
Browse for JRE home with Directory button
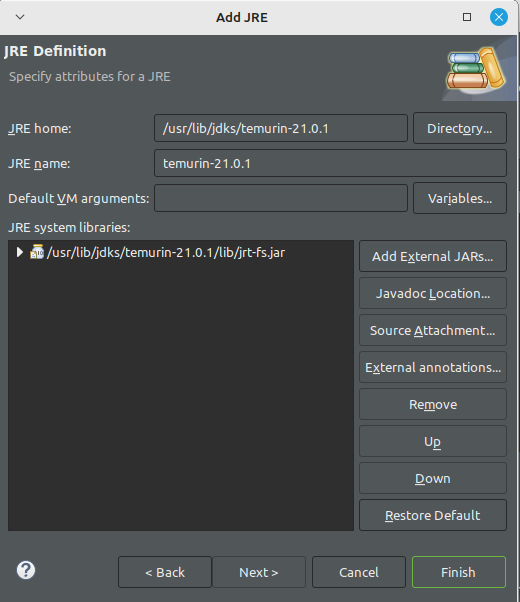pyautogui.click(x=460, y=128)
